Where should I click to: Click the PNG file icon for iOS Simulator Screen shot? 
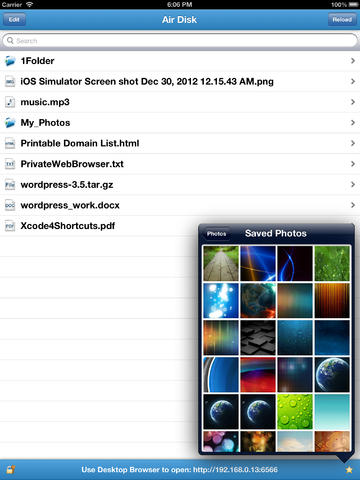click(10, 82)
